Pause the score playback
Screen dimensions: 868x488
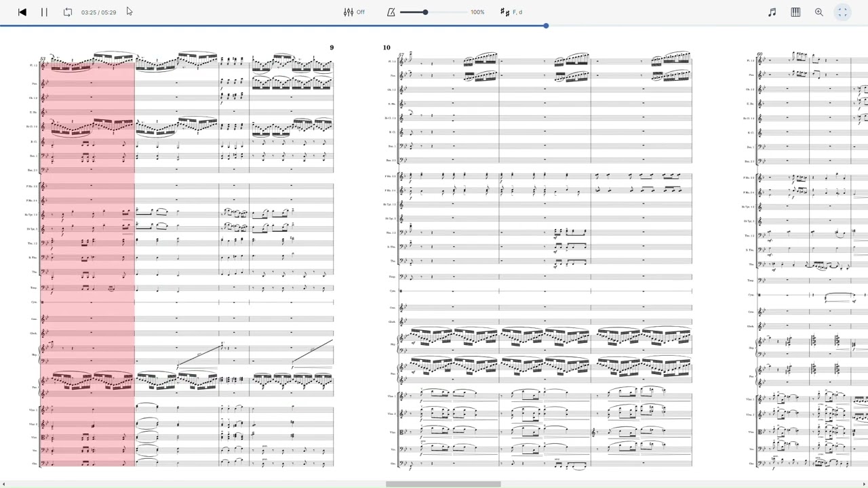[x=44, y=12]
